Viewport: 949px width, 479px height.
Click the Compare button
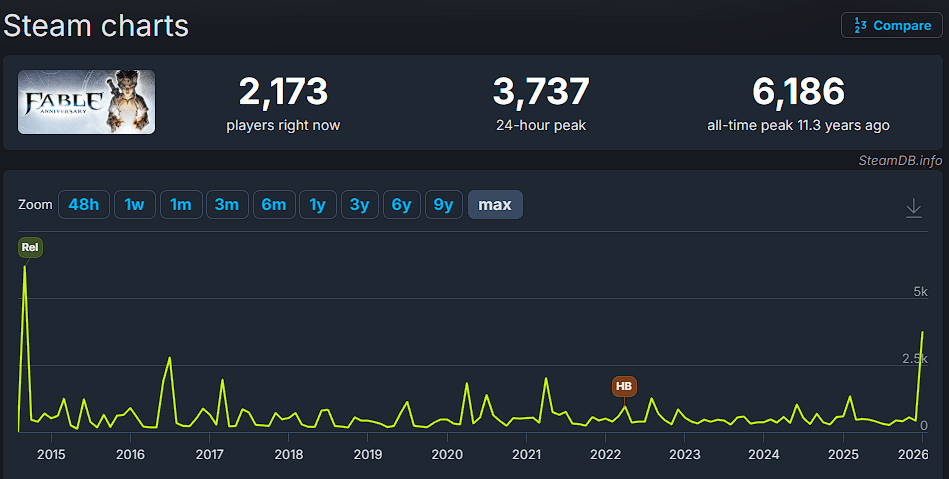(x=891, y=25)
